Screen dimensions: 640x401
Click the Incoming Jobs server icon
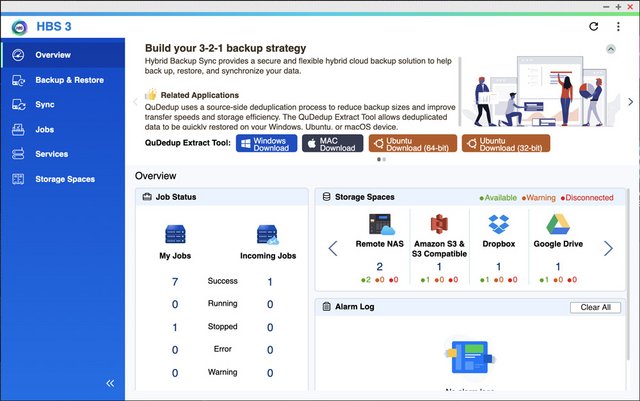pyautogui.click(x=268, y=234)
